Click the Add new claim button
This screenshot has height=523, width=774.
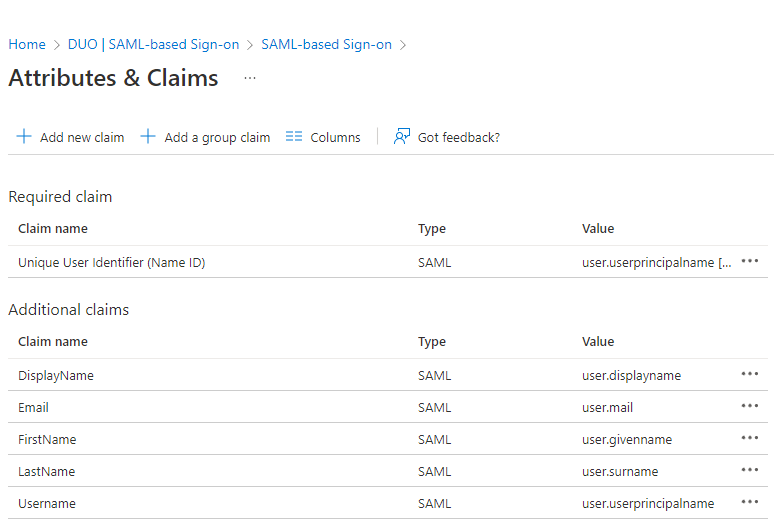tap(81, 137)
